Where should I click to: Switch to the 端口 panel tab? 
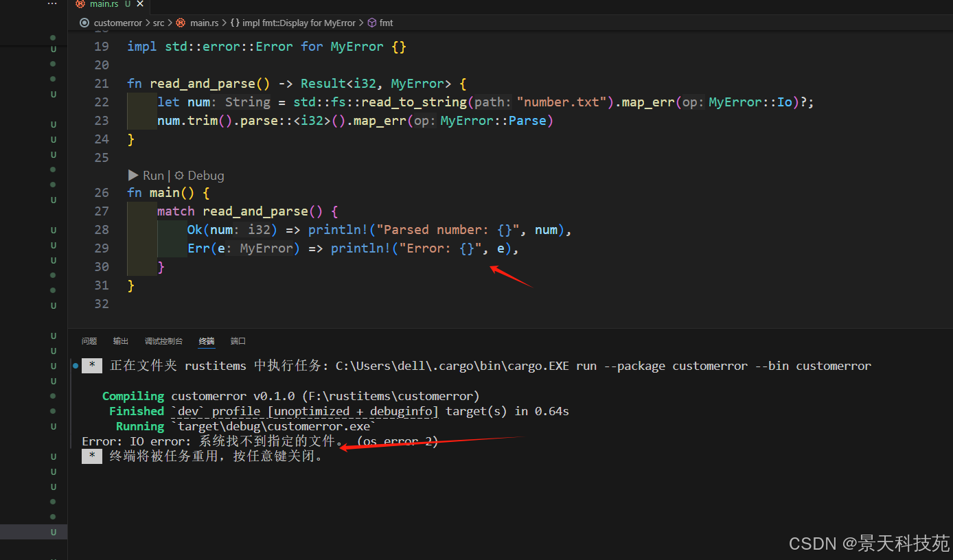pos(238,341)
